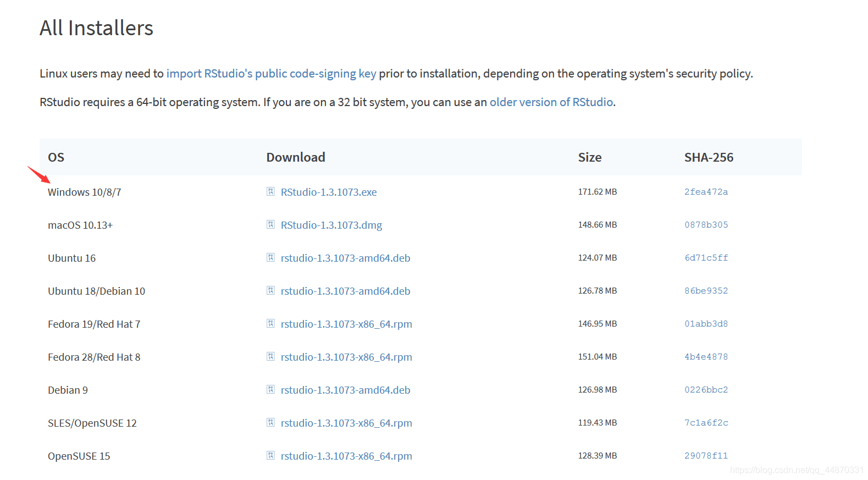Download RStudio-1.3.1073.exe for Windows
868x480 pixels.
tap(329, 192)
